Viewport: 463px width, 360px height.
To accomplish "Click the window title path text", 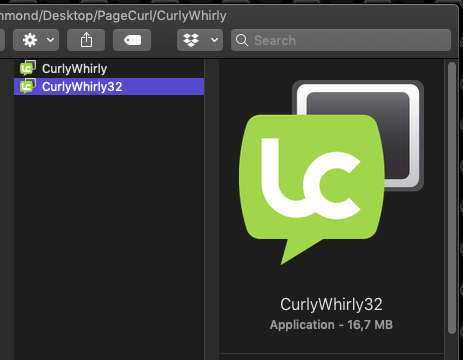I will [x=113, y=15].
